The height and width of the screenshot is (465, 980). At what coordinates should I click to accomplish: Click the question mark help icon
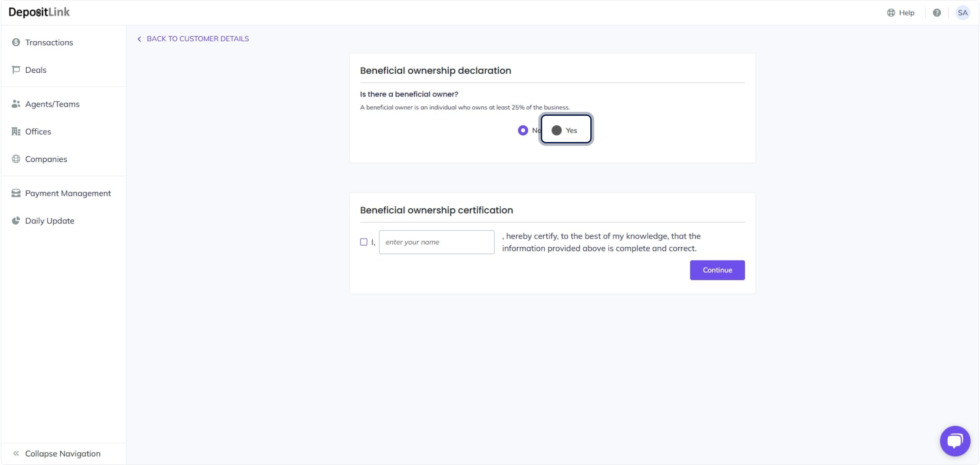click(x=937, y=12)
